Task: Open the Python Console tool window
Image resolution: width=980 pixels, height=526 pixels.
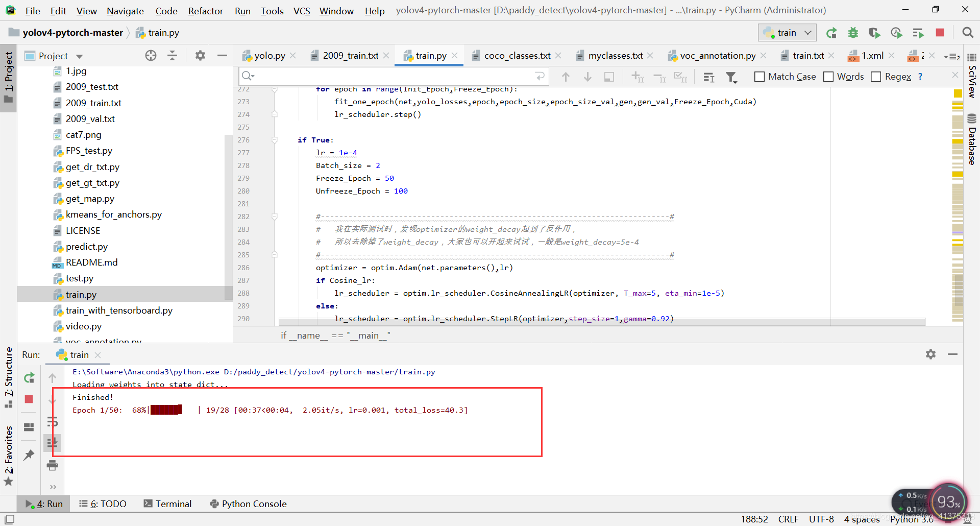Action: (x=248, y=504)
